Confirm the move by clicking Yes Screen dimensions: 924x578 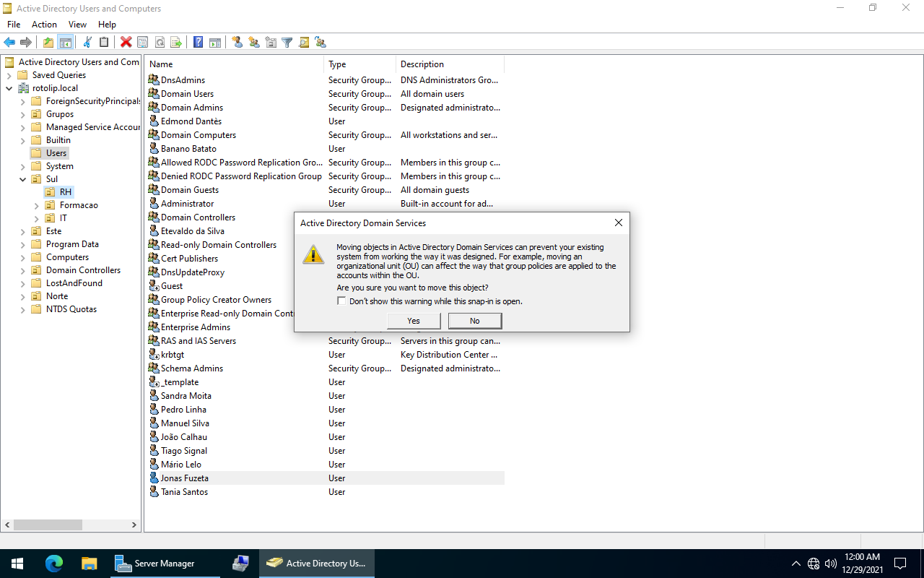tap(414, 321)
